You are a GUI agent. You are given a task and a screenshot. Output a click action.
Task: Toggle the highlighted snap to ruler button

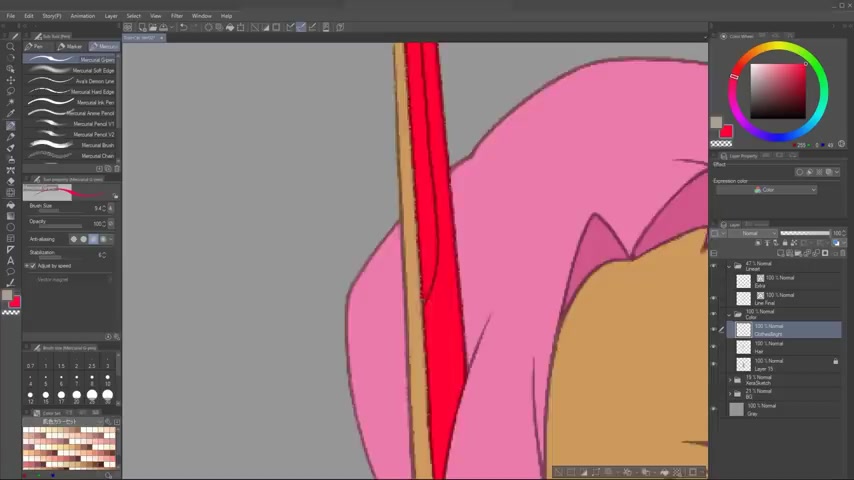[301, 27]
